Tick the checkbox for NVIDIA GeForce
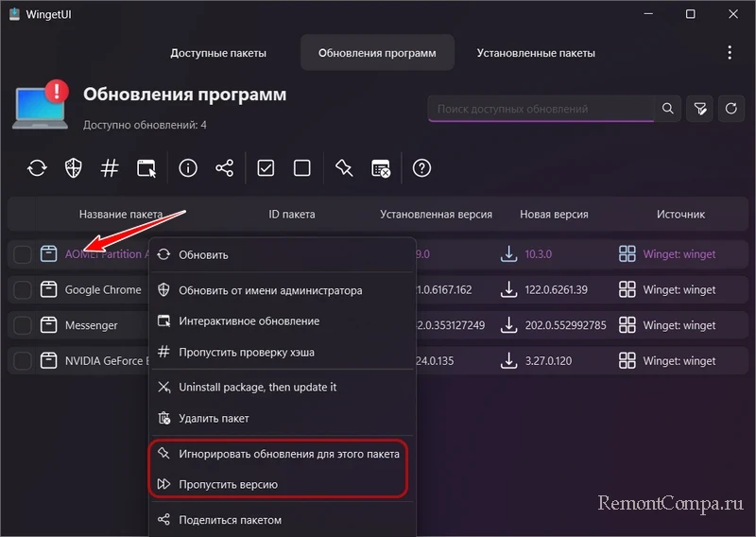Image resolution: width=756 pixels, height=537 pixels. 22,361
